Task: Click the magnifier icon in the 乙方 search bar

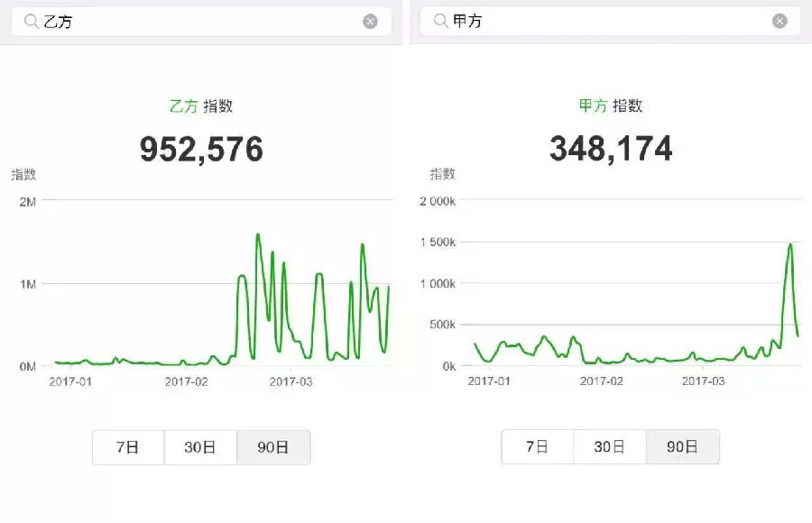Action: (32, 21)
